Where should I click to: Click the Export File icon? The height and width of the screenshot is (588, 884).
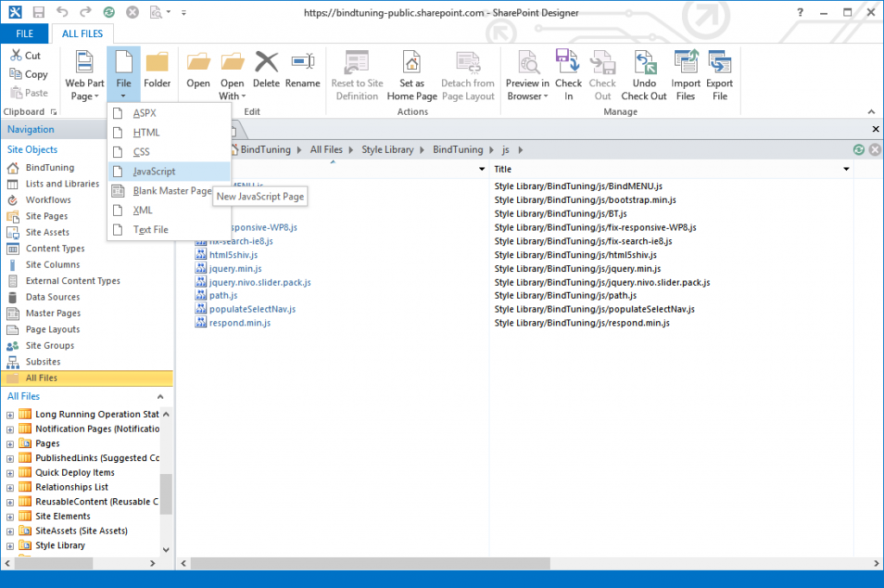coord(720,63)
